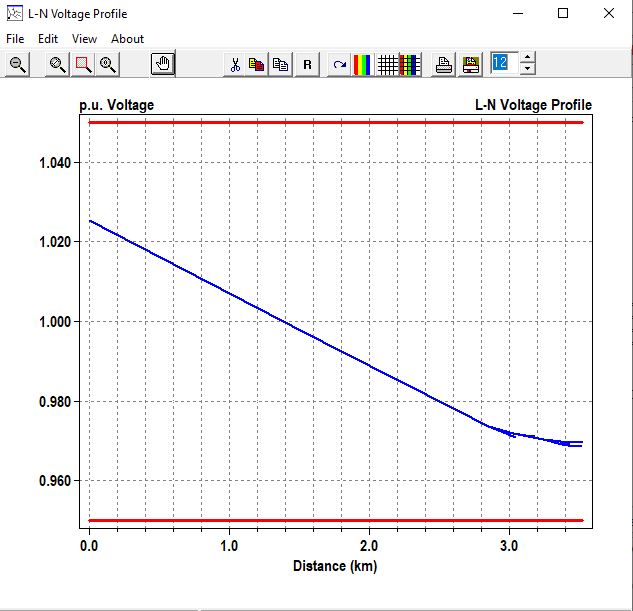Toggle the hand pan tool
The height and width of the screenshot is (611, 633).
click(x=163, y=64)
